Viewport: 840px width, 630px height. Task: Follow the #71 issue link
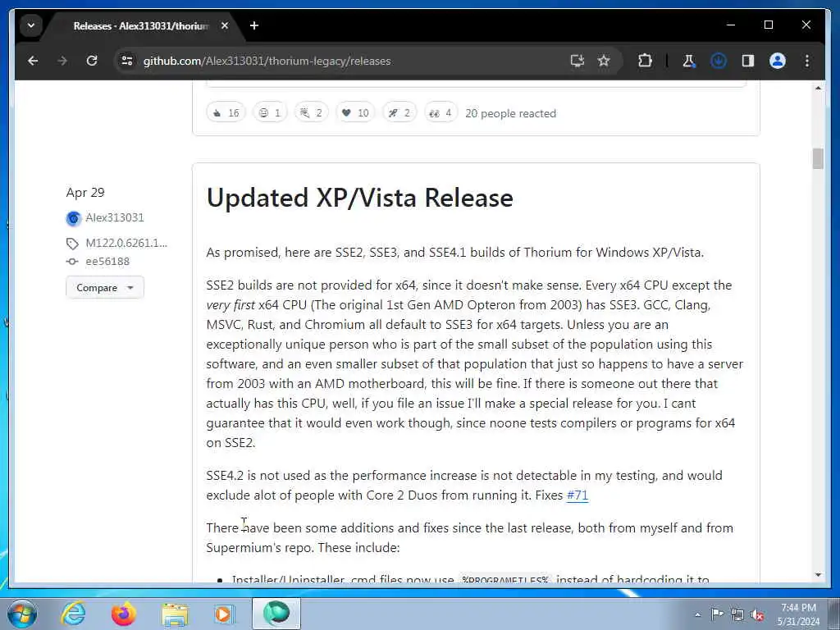pyautogui.click(x=577, y=495)
